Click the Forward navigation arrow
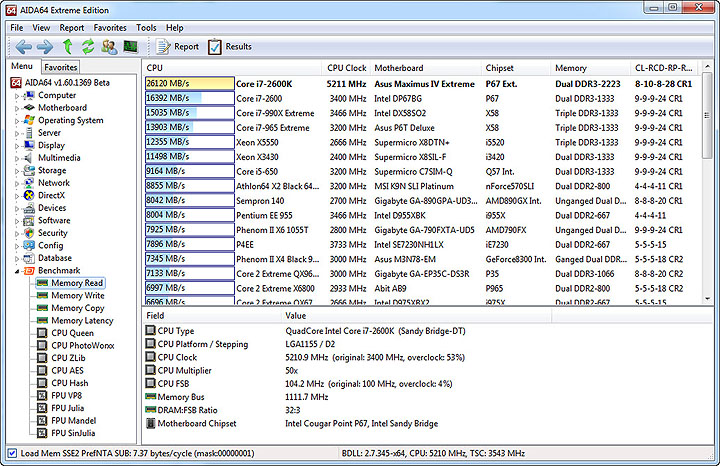The width and height of the screenshot is (720, 466). pyautogui.click(x=44, y=46)
